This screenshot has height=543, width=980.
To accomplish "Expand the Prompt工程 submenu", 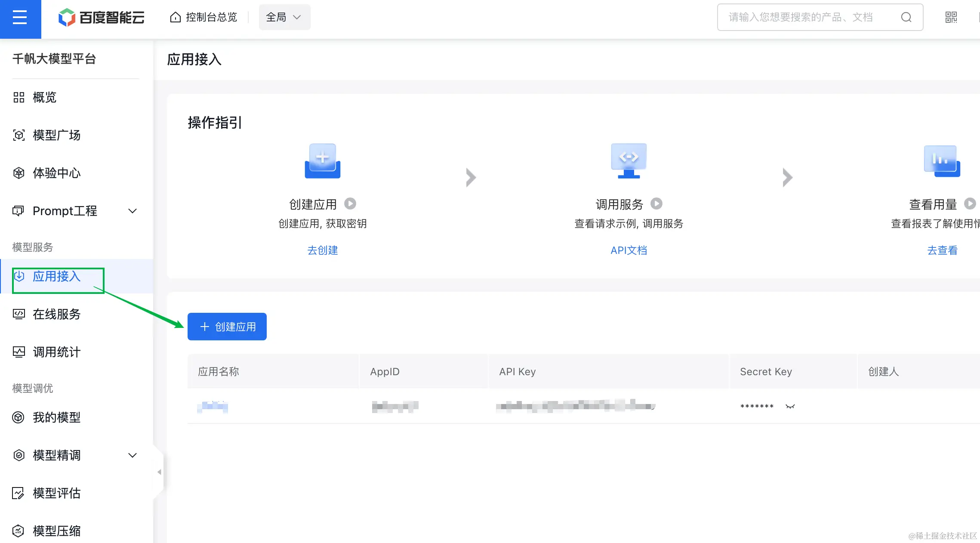I will pos(133,211).
